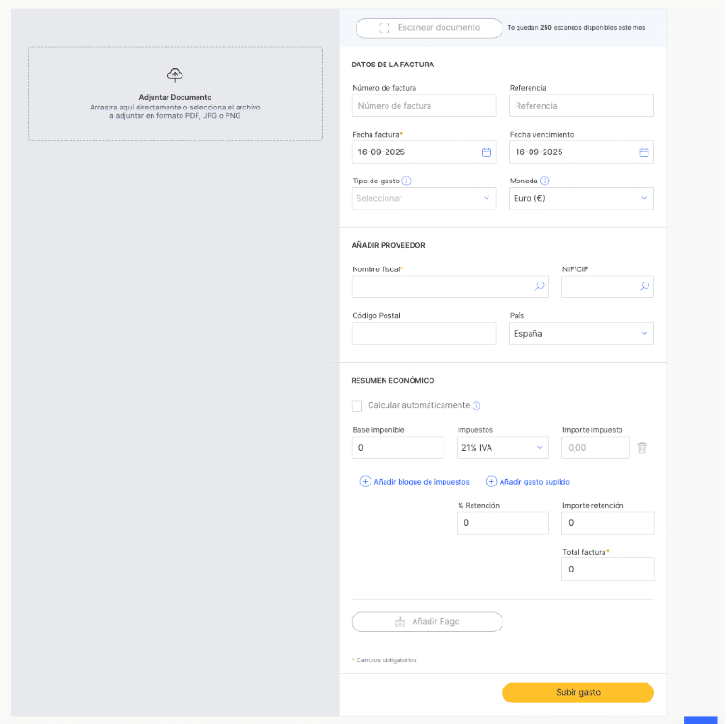Open Tipo de gasto dropdown
This screenshot has width=728, height=724.
(424, 198)
